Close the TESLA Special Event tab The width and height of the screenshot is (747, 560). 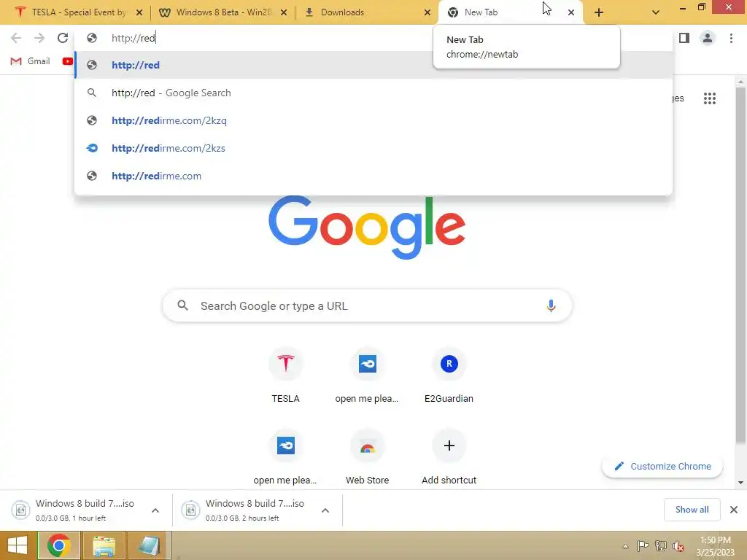[139, 12]
